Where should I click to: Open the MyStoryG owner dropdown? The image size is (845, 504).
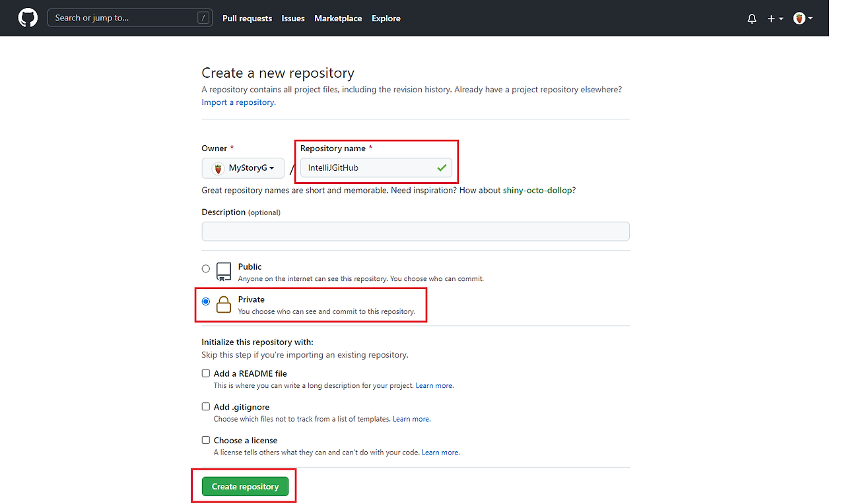click(x=243, y=168)
